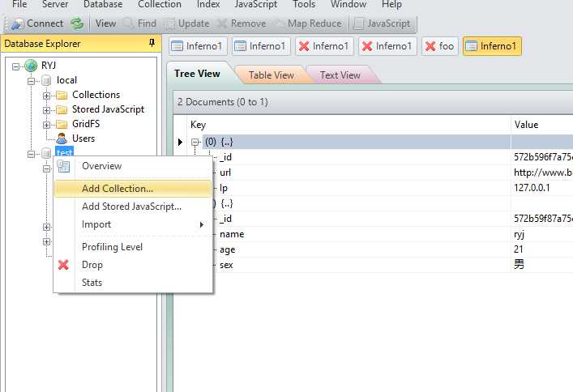Open the first Inferno1 document tab
Screen dimensions: 573x392
(x=198, y=46)
